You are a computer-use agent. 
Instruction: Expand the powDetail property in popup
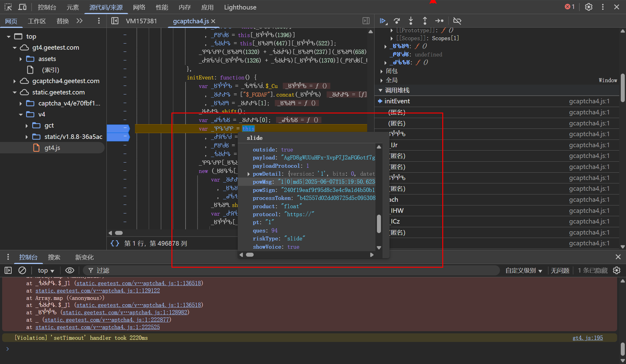pyautogui.click(x=248, y=174)
